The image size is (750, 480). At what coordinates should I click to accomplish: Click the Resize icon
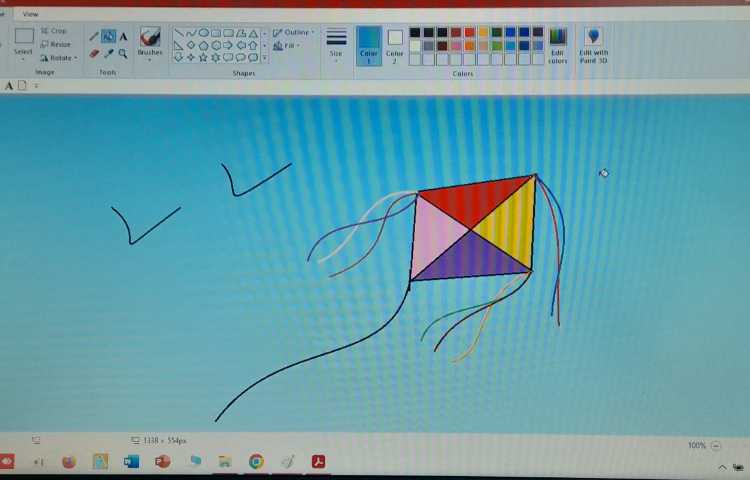point(56,44)
